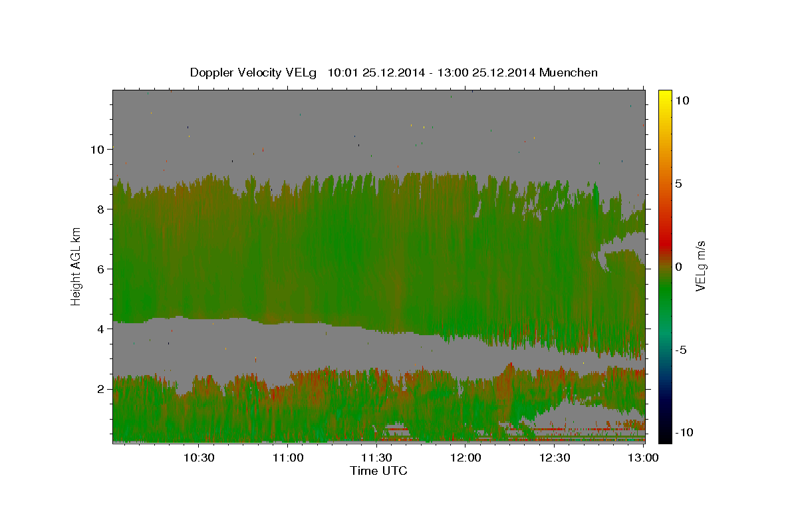This screenshot has width=798, height=532.
Task: Click the '12:30' time tick label
Action: 555,458
